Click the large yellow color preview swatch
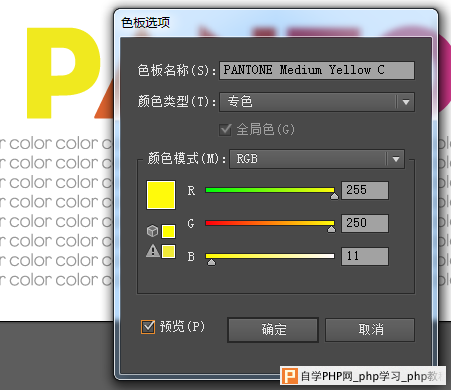Screen dimensions: 451x390 coord(161,195)
